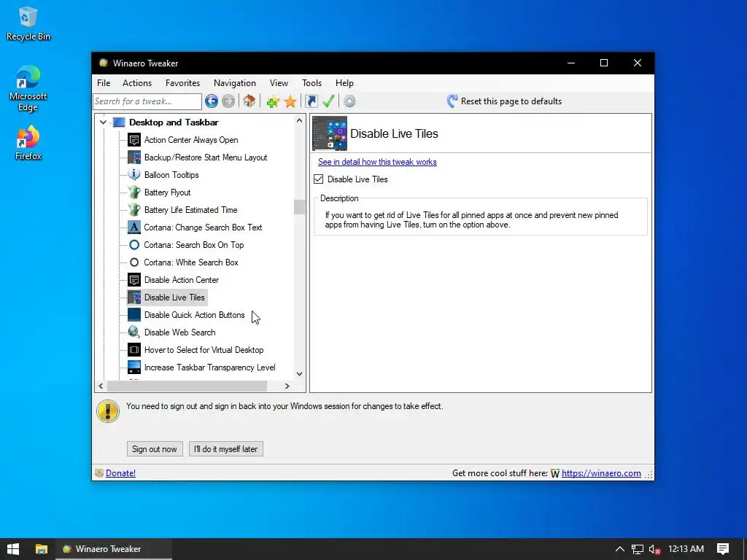
Task: Click the tree vertical scrollbar up arrow
Action: 299,120
